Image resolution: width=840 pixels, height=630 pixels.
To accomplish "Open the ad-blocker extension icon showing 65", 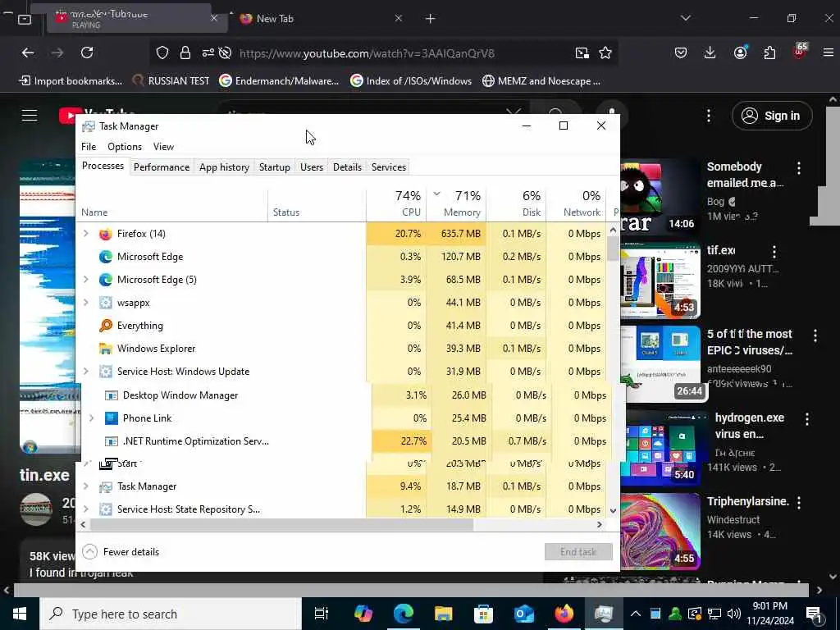I will click(x=799, y=52).
